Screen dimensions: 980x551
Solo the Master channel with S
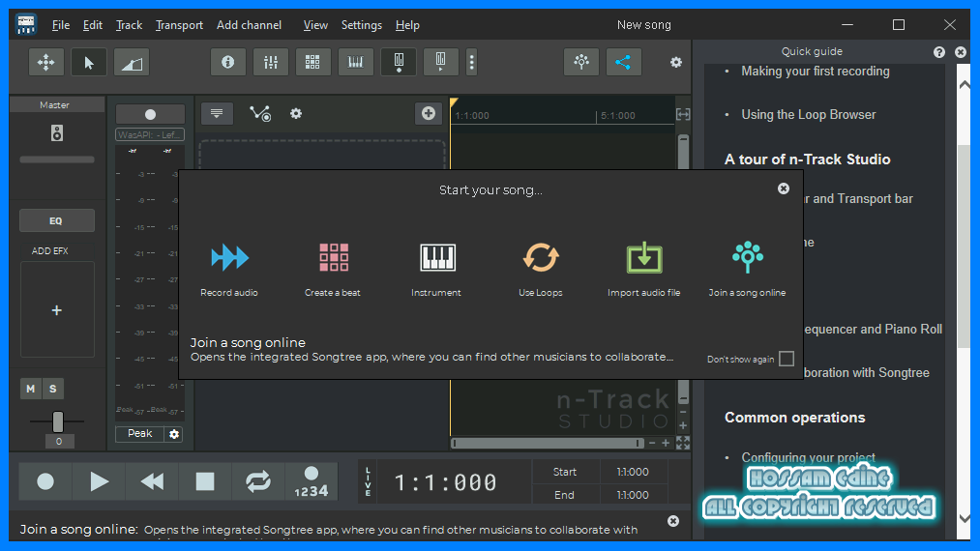53,389
